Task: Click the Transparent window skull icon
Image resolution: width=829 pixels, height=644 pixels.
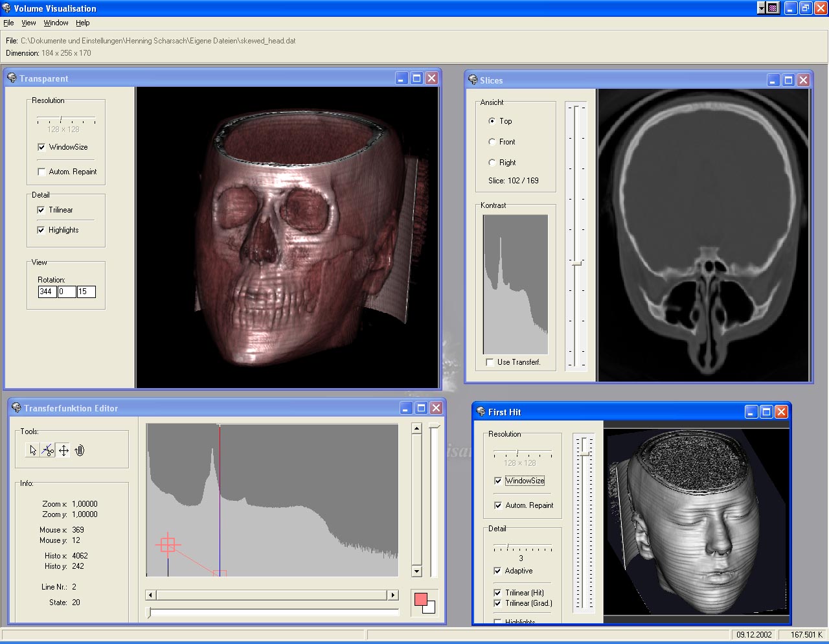Action: click(x=12, y=78)
